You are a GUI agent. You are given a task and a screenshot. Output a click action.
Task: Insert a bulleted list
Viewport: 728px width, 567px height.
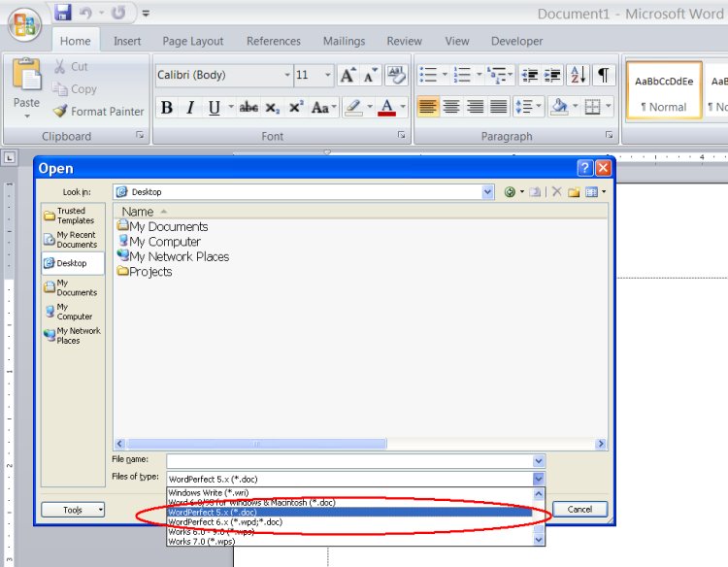pyautogui.click(x=428, y=75)
